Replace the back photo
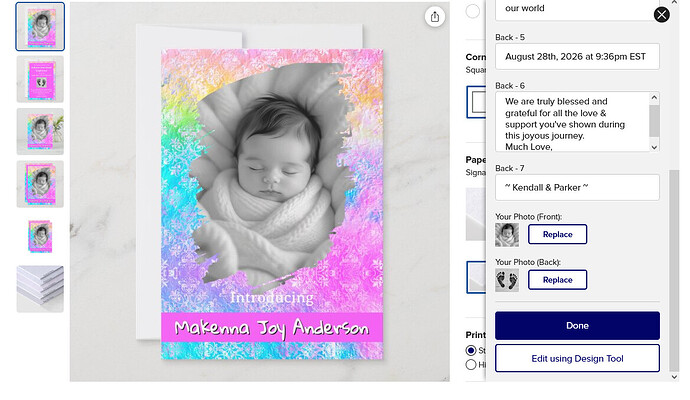Viewport: 690px width, 400px height. pyautogui.click(x=557, y=280)
